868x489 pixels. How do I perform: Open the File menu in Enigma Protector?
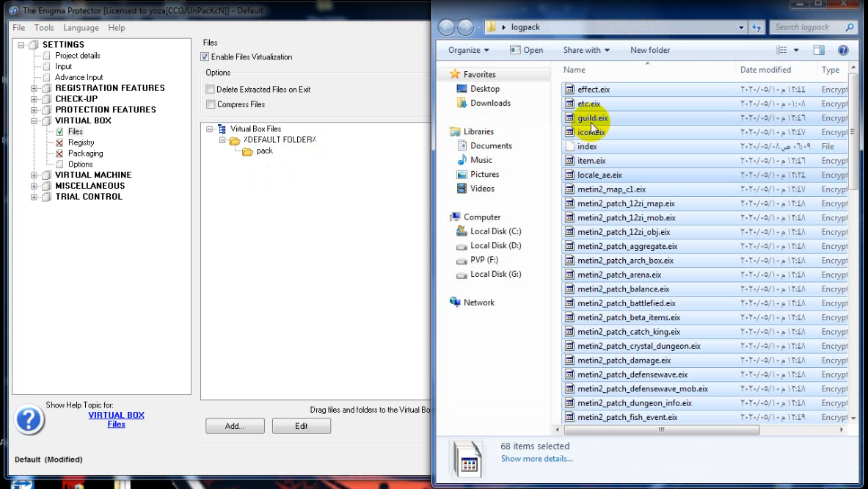[19, 28]
